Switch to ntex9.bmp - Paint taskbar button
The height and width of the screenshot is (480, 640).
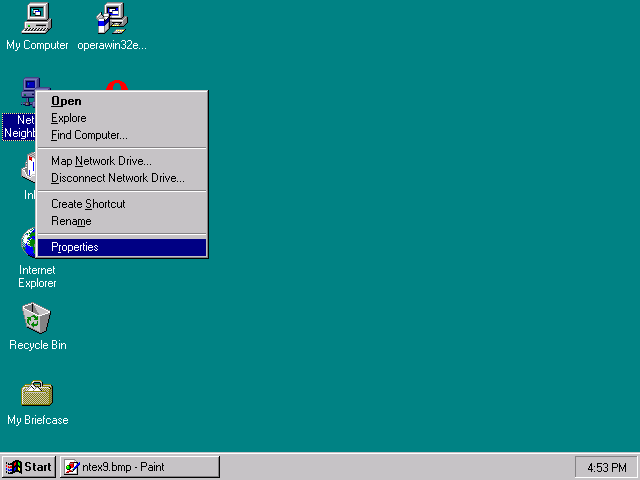pos(140,467)
